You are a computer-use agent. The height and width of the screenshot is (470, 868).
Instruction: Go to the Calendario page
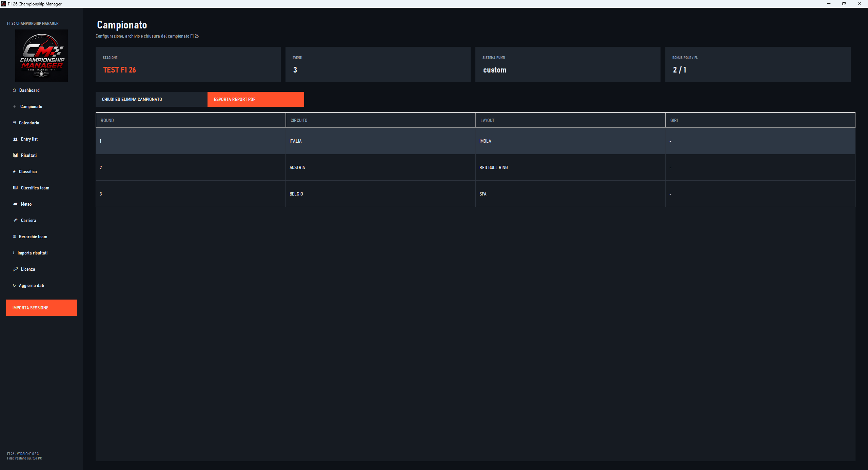29,123
